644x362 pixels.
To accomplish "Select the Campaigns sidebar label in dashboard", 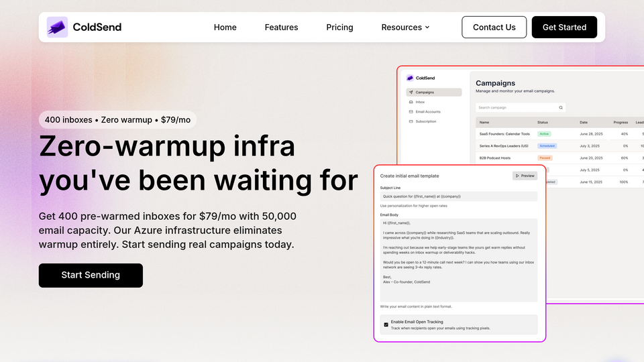I will point(425,93).
